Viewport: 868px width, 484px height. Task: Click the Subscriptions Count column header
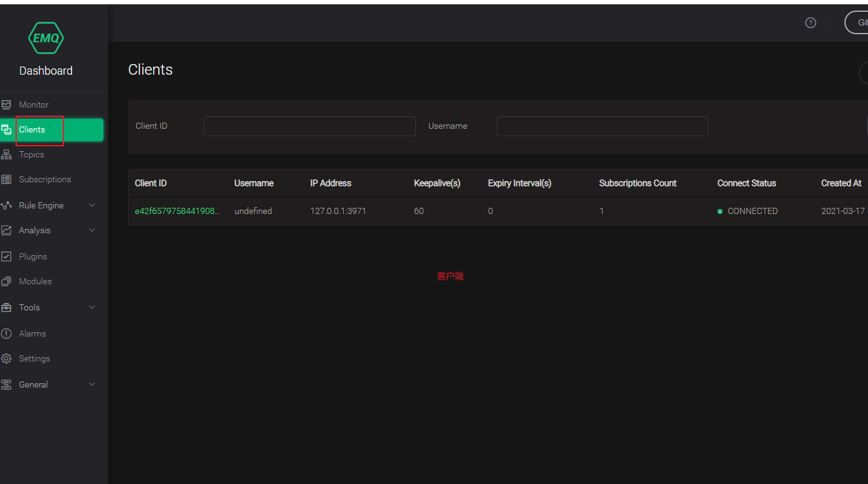coord(638,183)
